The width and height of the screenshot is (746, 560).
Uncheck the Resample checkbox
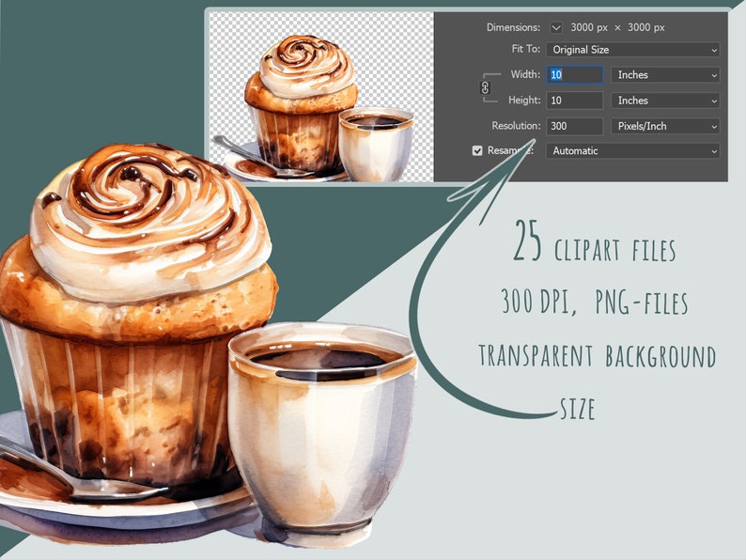(477, 151)
